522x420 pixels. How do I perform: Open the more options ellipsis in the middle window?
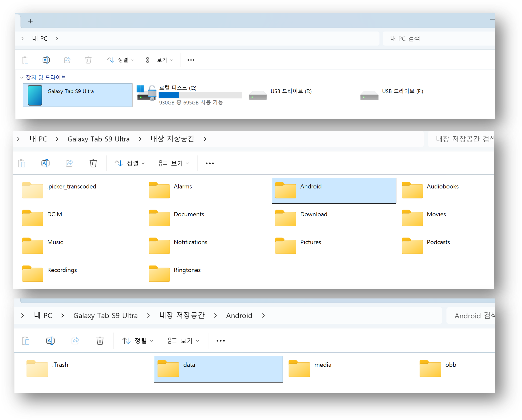pos(210,164)
